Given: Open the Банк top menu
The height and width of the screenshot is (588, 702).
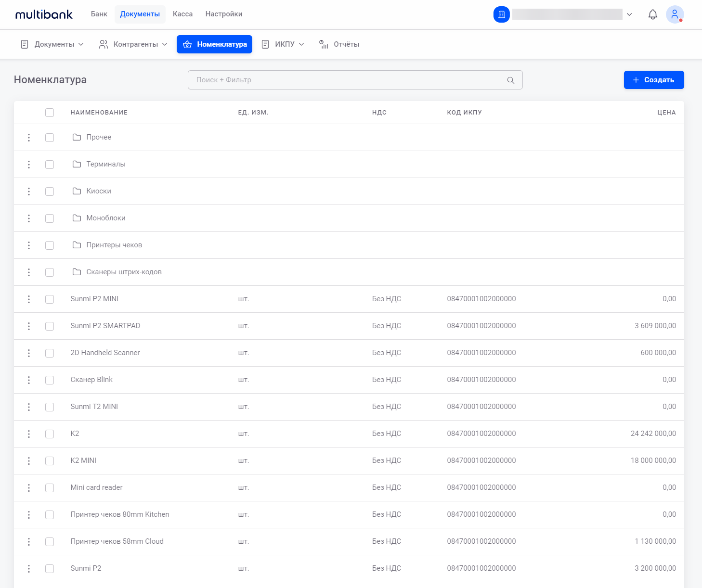Looking at the screenshot, I should pyautogui.click(x=99, y=14).
